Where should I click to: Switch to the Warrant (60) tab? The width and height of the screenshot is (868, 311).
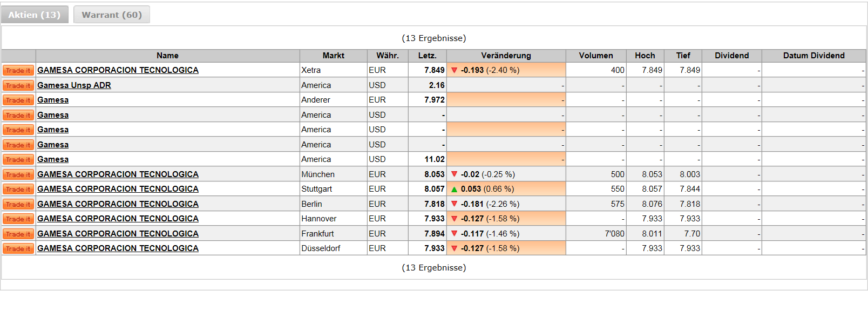coord(112,15)
